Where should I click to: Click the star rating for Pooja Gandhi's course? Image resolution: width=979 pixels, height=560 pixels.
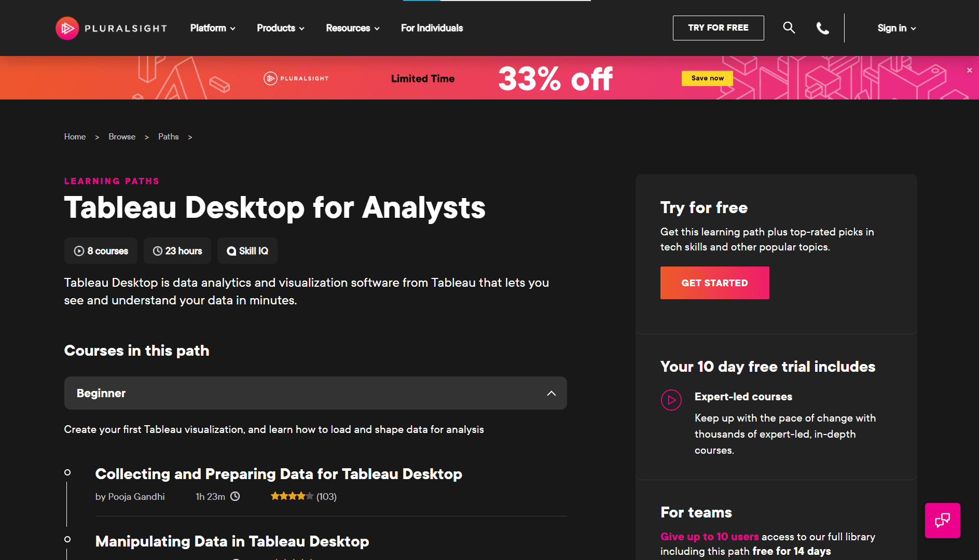coord(292,496)
